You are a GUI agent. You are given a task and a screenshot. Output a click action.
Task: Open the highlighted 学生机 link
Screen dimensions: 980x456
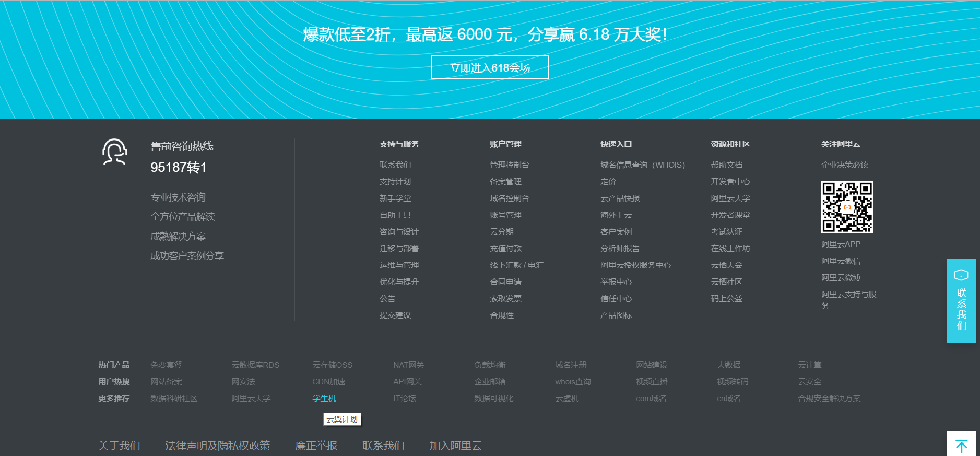324,399
